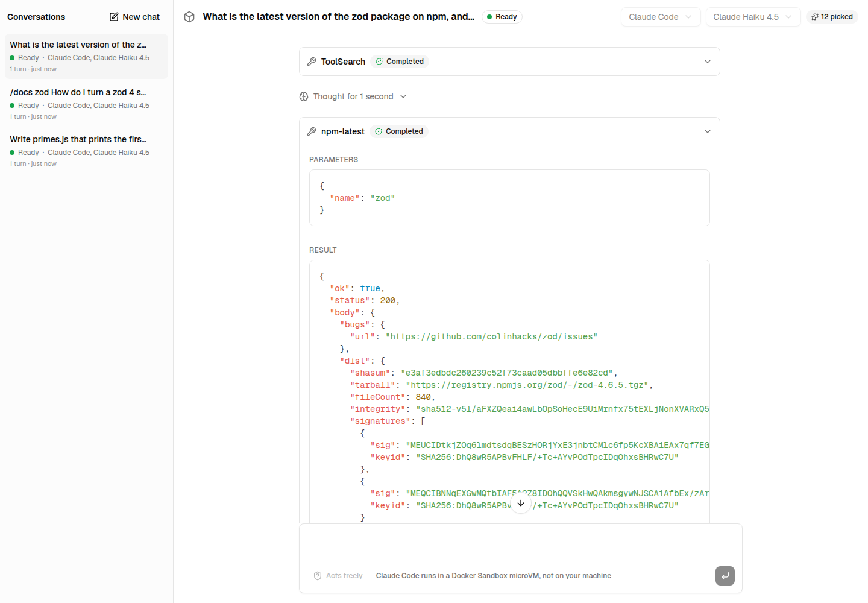Click the message input field
Viewport: 868px width, 603px height.
(x=521, y=545)
